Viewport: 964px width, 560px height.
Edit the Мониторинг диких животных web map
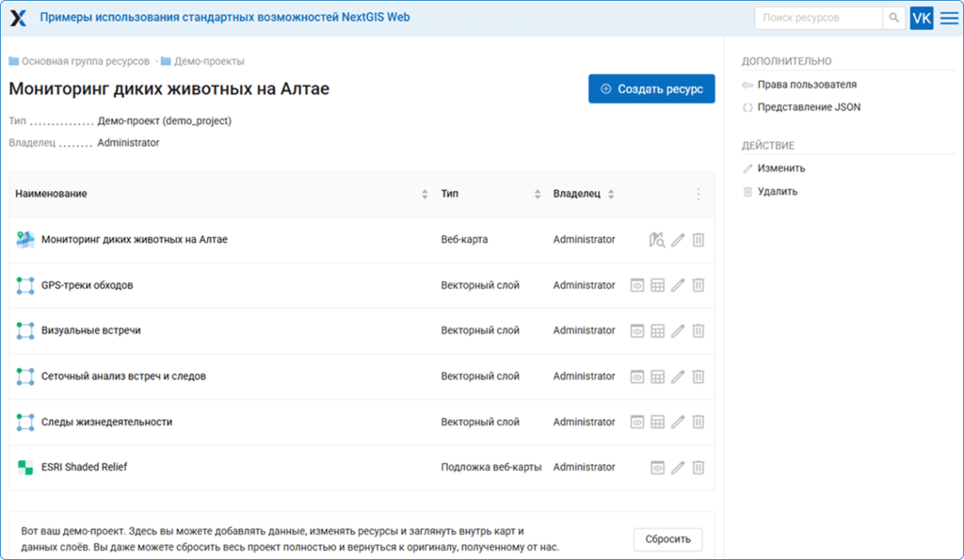(x=678, y=240)
